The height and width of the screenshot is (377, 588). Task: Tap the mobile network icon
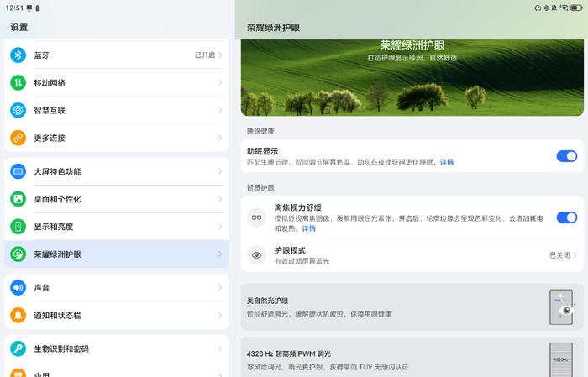(x=18, y=83)
